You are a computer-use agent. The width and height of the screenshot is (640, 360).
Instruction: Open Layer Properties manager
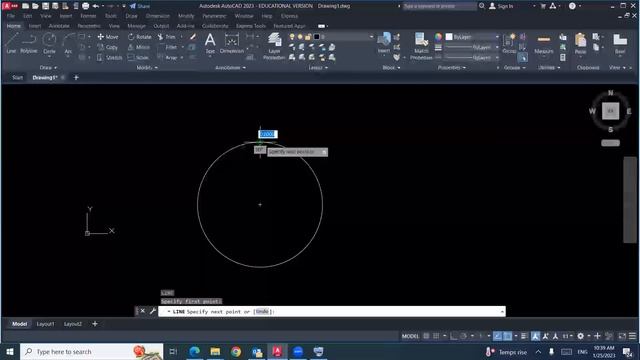point(274,46)
